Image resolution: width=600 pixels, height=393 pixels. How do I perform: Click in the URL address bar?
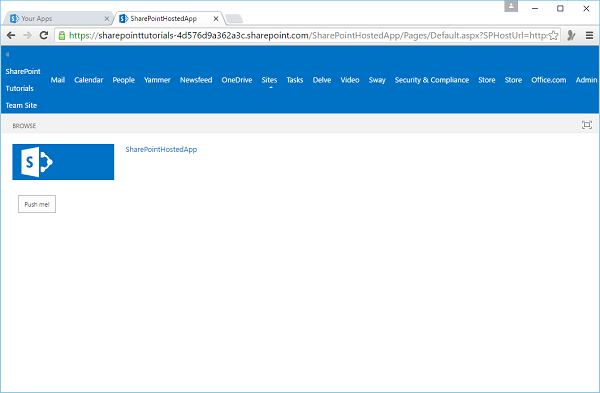pyautogui.click(x=307, y=36)
